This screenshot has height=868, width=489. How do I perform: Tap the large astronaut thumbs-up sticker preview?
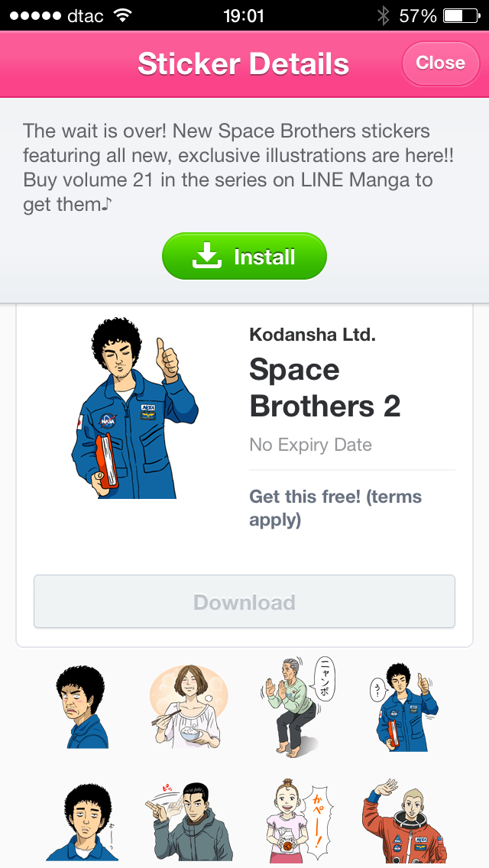click(x=135, y=409)
